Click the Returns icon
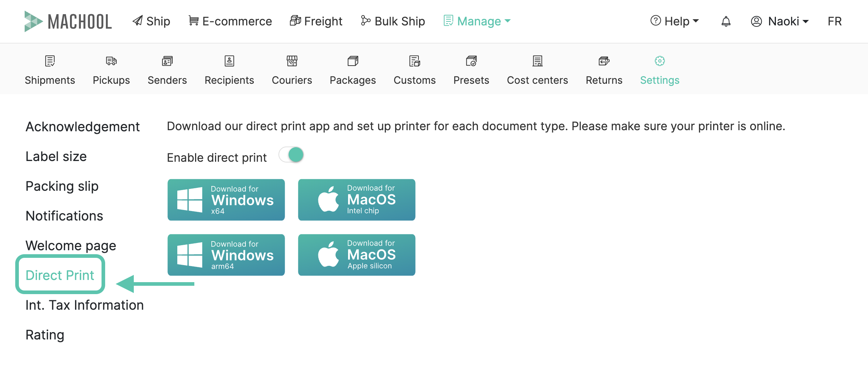Viewport: 868px width, 367px height. pyautogui.click(x=604, y=61)
